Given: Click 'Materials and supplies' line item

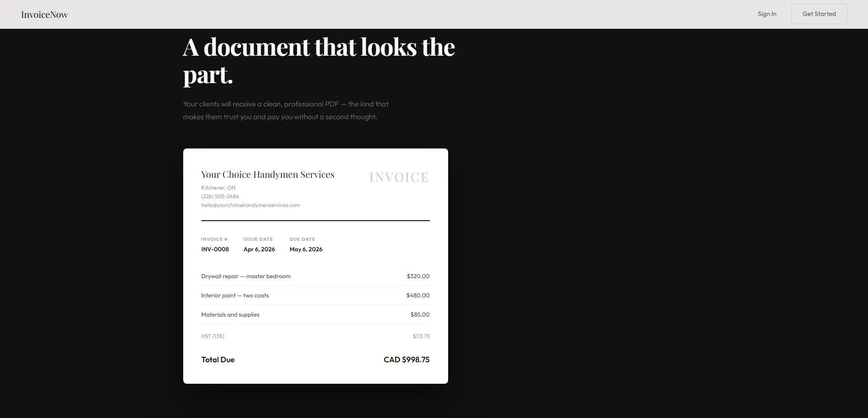Looking at the screenshot, I should (x=230, y=315).
